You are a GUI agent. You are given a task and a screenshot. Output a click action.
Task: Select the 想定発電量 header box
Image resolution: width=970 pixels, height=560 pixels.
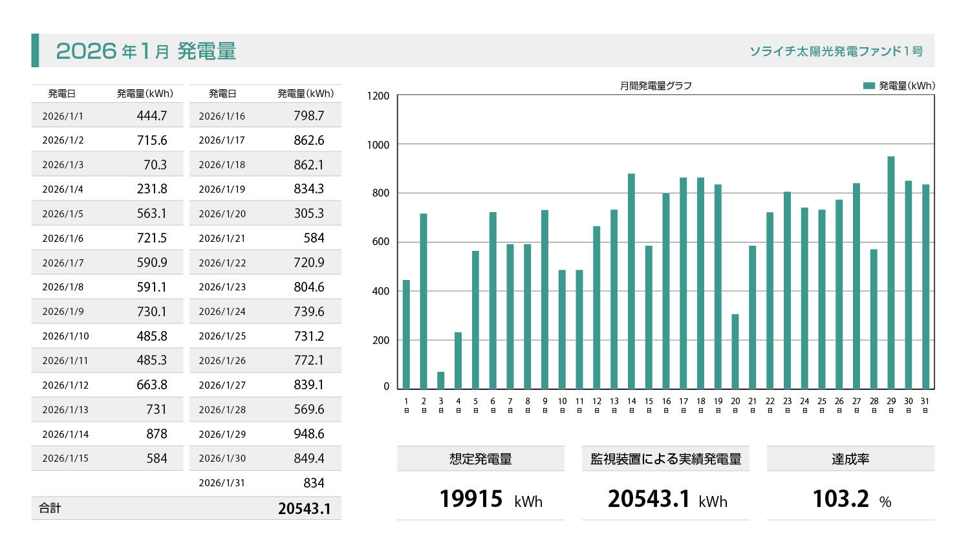click(x=480, y=459)
